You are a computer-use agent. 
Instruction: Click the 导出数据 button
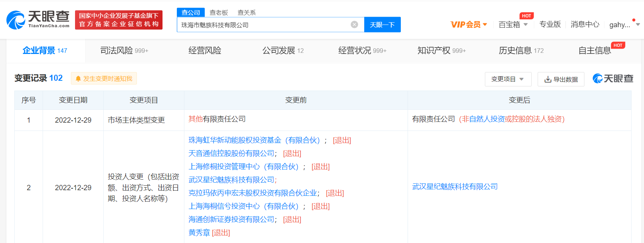tap(561, 79)
